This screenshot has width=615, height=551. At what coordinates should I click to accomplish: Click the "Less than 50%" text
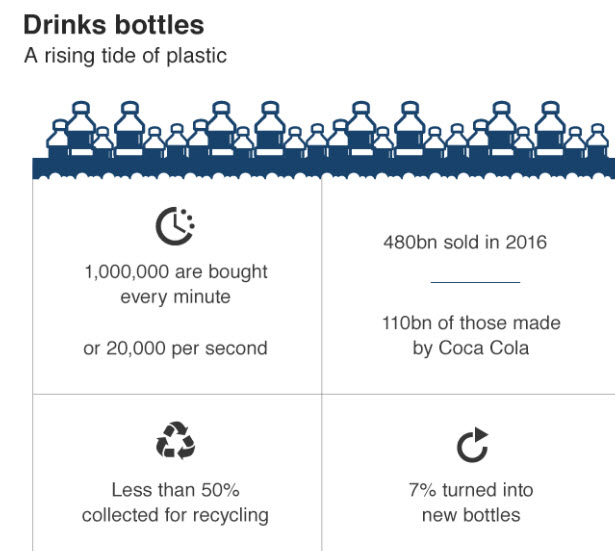coord(175,490)
